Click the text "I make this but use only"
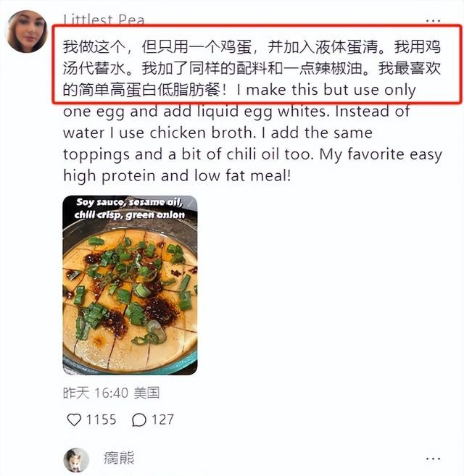Viewport: 464px width, 476px height. point(326,90)
